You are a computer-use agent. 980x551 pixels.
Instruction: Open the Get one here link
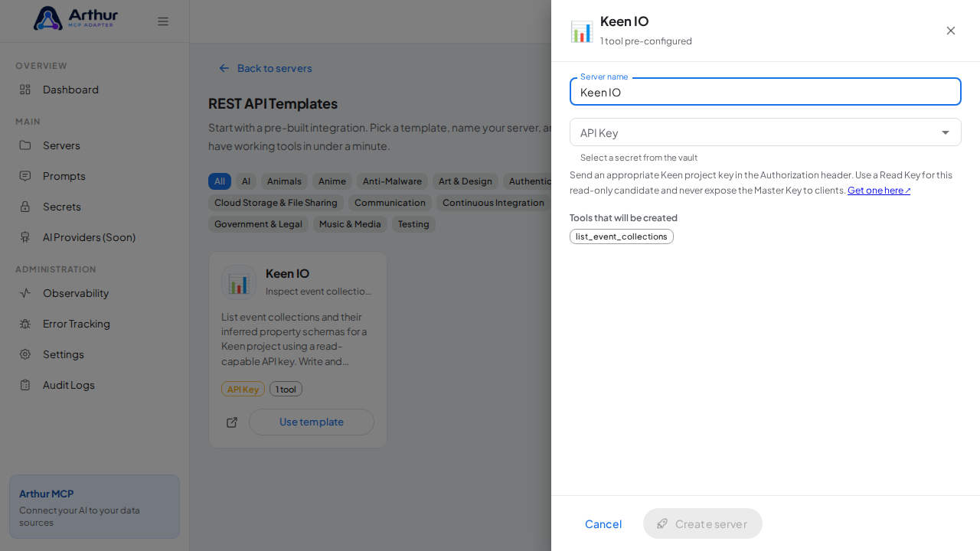click(x=879, y=191)
